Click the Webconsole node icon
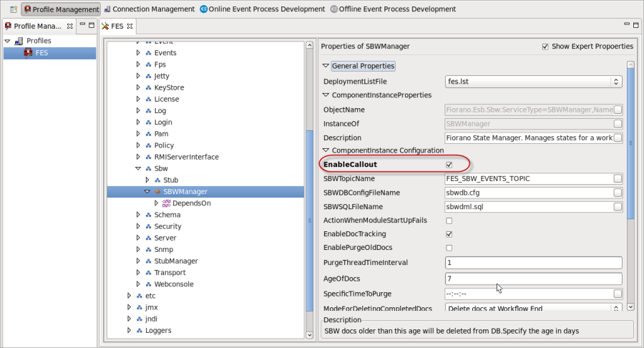 click(x=148, y=284)
